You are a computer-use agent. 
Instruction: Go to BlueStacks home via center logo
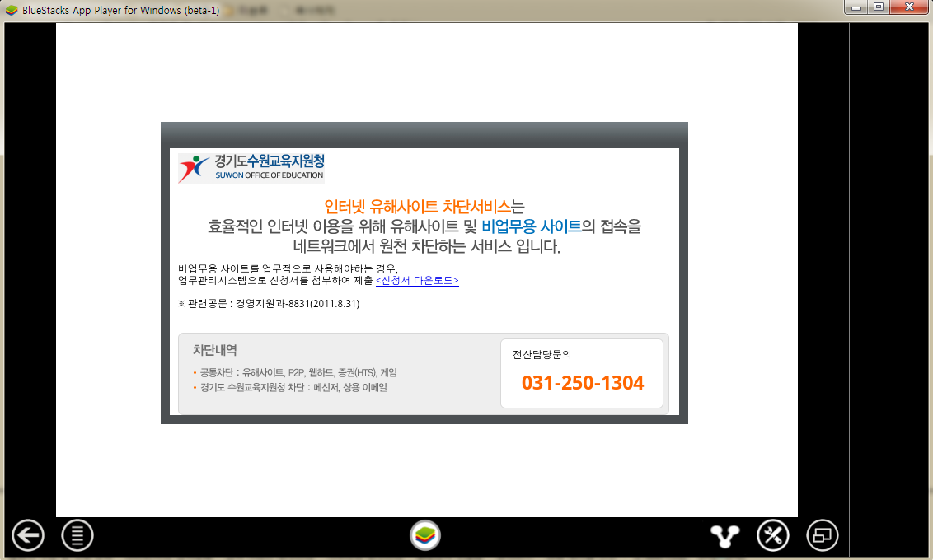(425, 536)
